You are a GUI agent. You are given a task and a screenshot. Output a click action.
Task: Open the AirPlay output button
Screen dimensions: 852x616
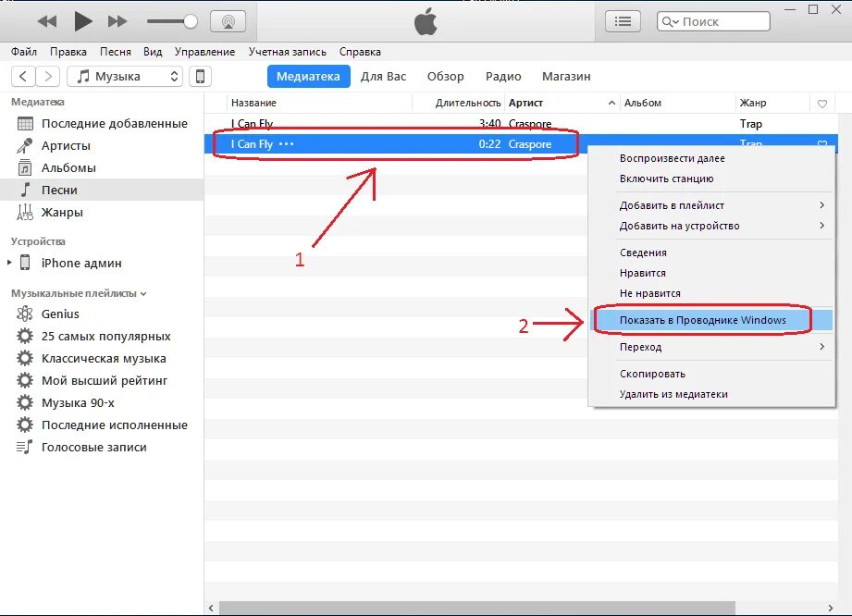pos(228,21)
